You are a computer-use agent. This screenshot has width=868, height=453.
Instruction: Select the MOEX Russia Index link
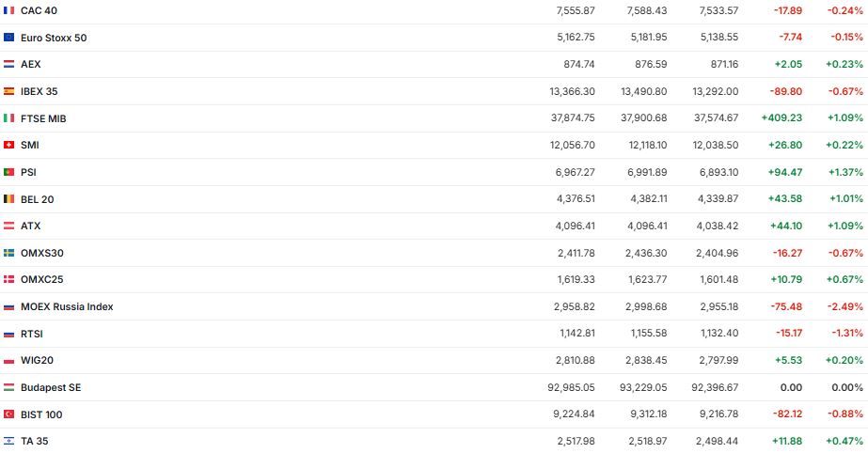pos(67,306)
